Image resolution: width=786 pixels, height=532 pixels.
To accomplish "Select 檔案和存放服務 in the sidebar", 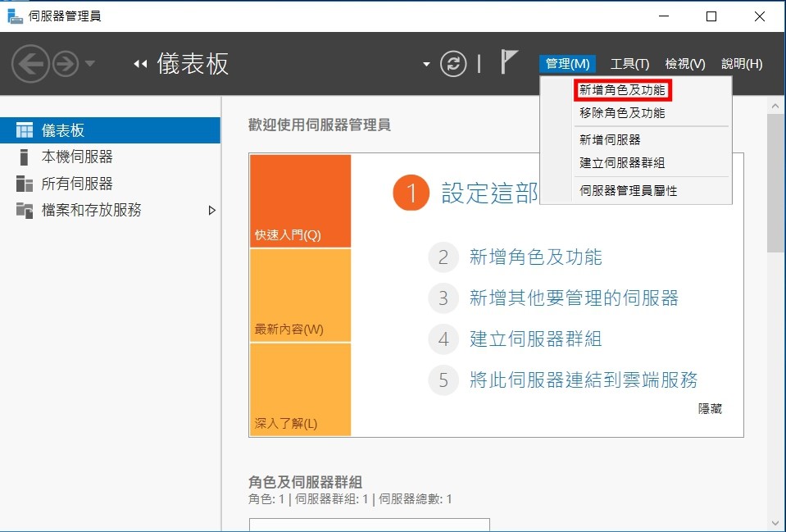I will point(111,210).
